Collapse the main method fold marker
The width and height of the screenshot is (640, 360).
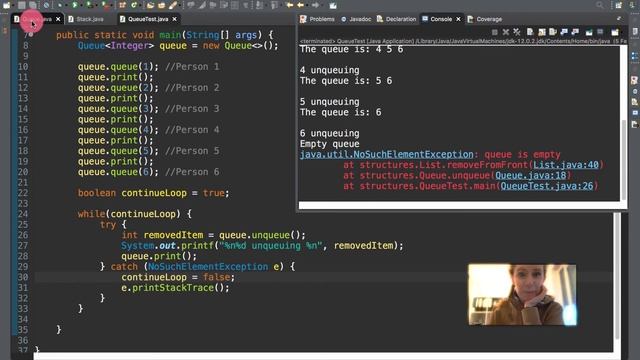click(31, 34)
